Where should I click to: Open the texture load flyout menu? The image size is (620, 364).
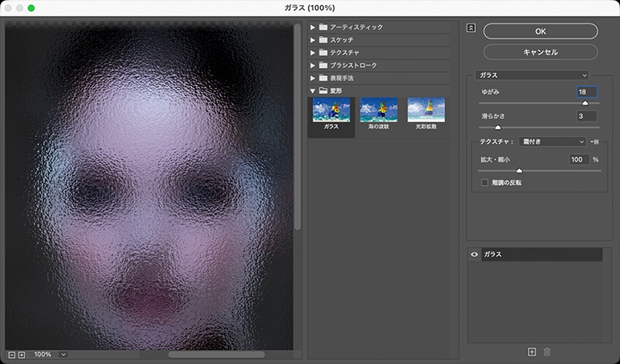pos(595,142)
